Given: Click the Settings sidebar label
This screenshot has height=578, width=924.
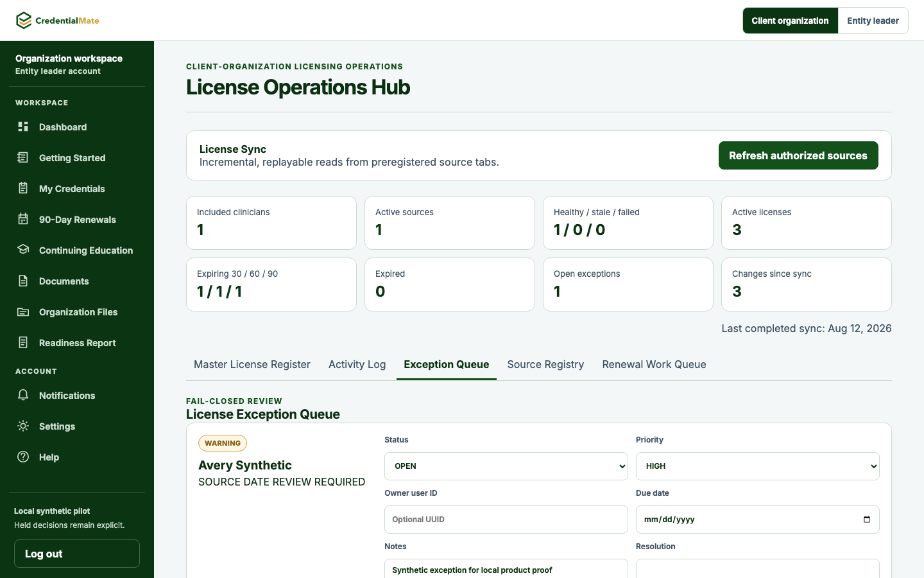Looking at the screenshot, I should pyautogui.click(x=57, y=426).
